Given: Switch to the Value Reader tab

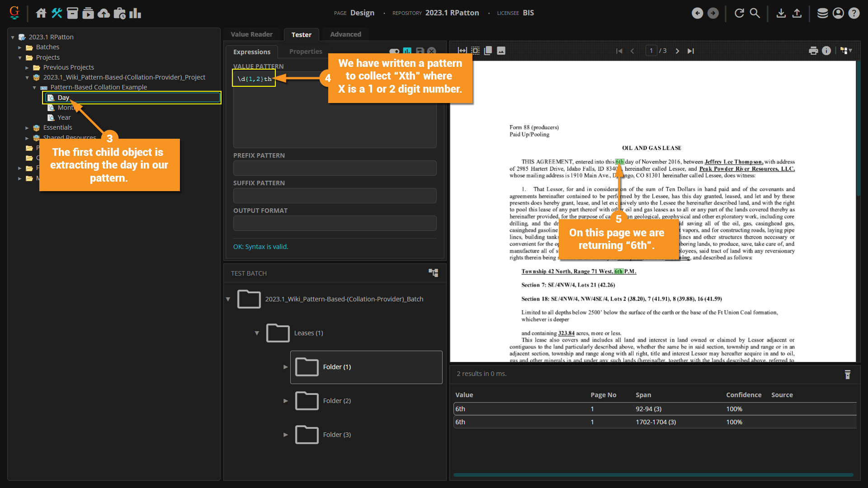Looking at the screenshot, I should 251,34.
